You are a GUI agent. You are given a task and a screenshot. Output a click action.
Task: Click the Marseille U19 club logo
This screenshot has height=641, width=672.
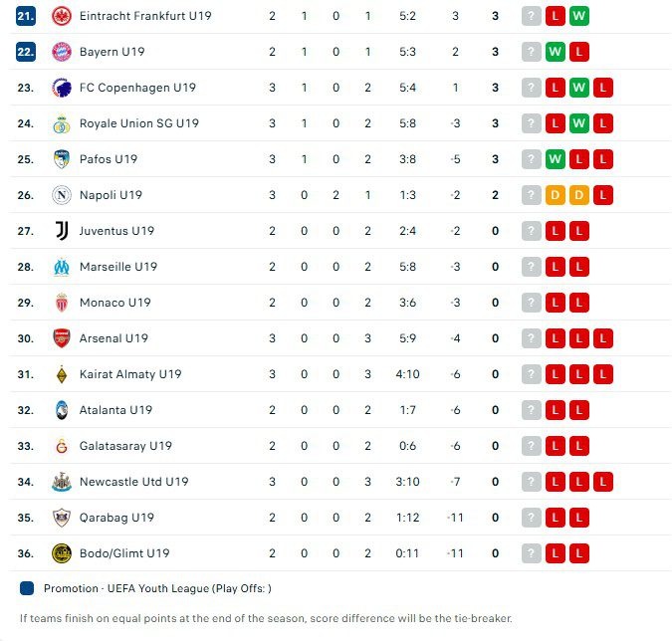tap(62, 267)
